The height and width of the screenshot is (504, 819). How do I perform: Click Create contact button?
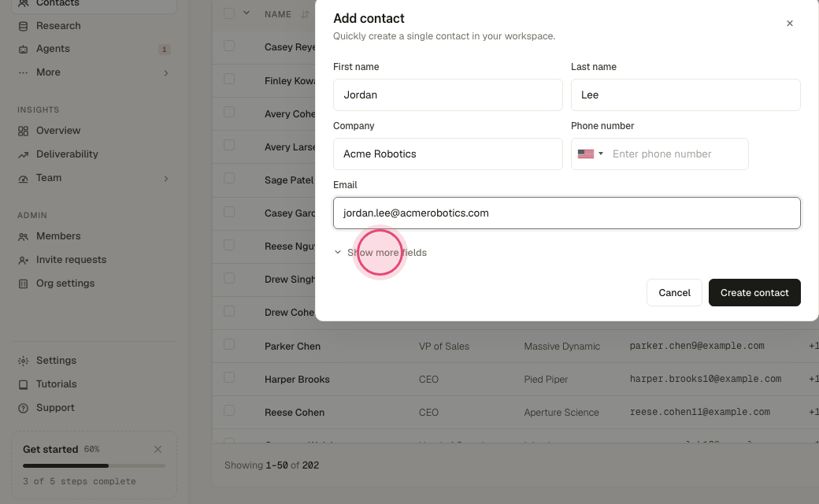[x=754, y=292]
